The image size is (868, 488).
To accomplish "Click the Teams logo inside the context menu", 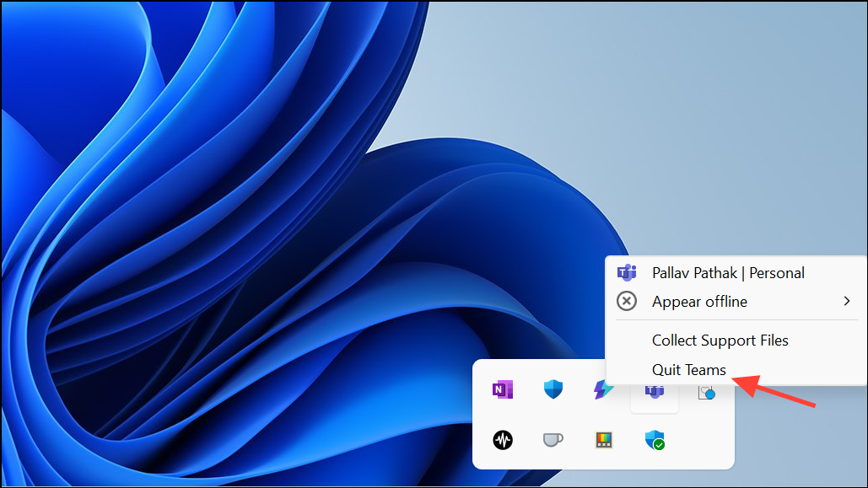I will (x=627, y=272).
